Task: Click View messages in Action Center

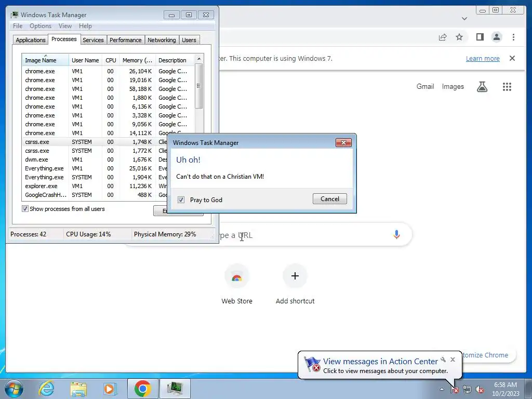Action: point(380,362)
